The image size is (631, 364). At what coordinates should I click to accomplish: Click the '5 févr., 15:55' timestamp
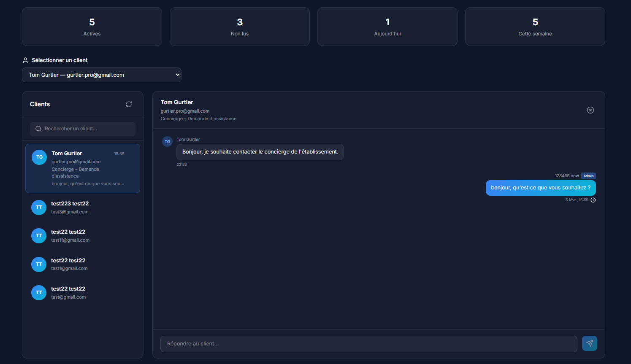(577, 200)
